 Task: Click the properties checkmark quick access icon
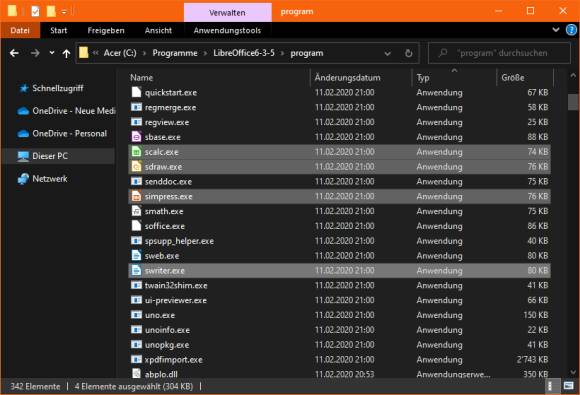pos(35,11)
